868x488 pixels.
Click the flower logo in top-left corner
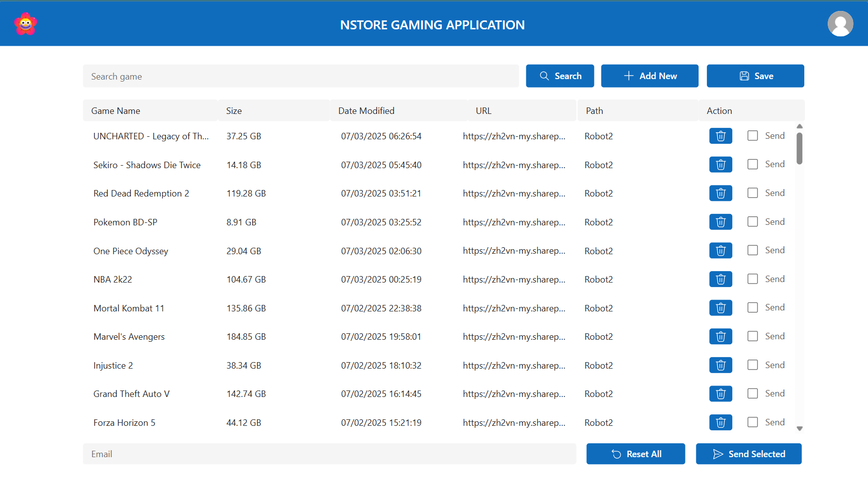25,23
